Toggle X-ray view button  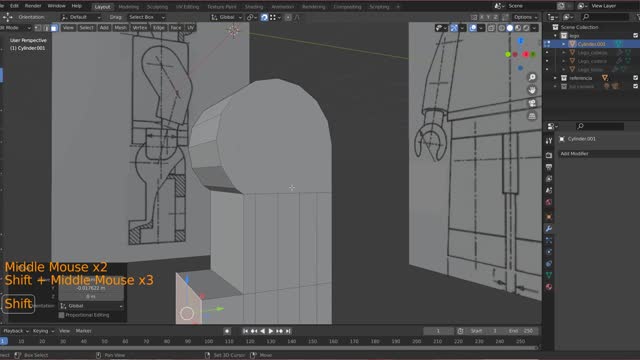491,28
